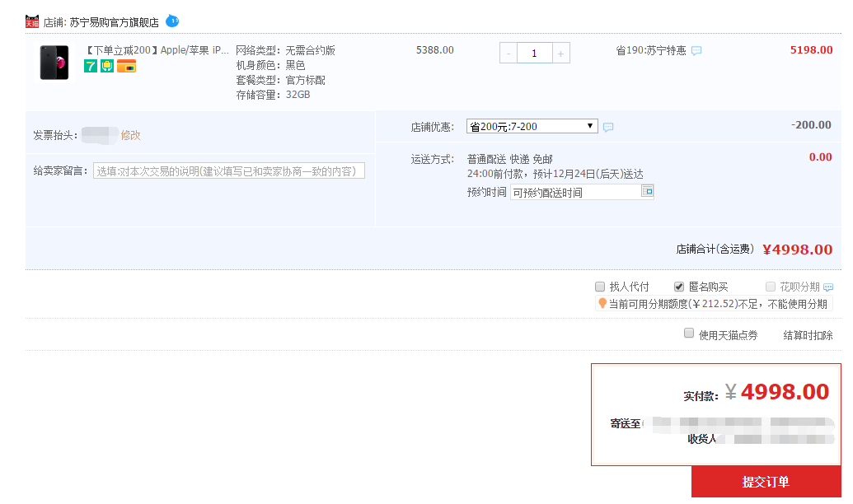Enable the 找人代付 checkbox
This screenshot has width=853, height=504.
tap(600, 287)
